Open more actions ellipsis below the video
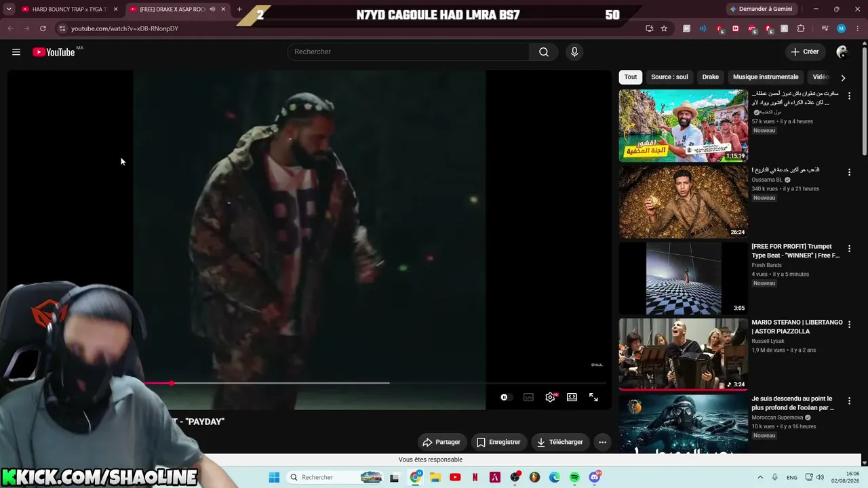 point(602,442)
